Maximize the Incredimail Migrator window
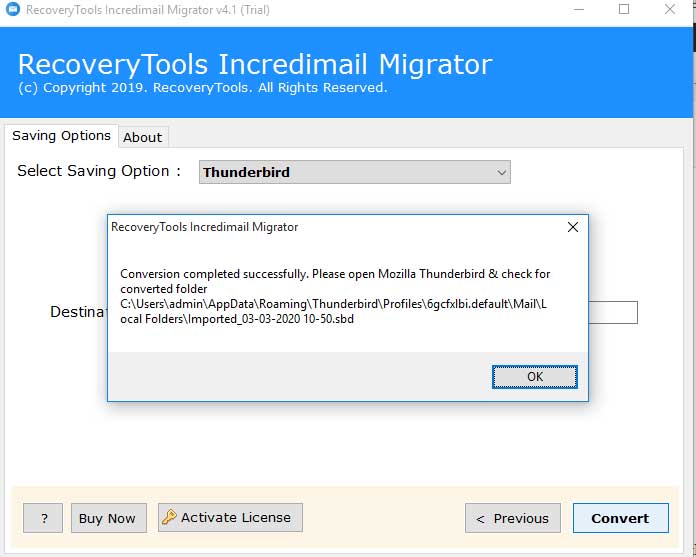 click(x=624, y=9)
